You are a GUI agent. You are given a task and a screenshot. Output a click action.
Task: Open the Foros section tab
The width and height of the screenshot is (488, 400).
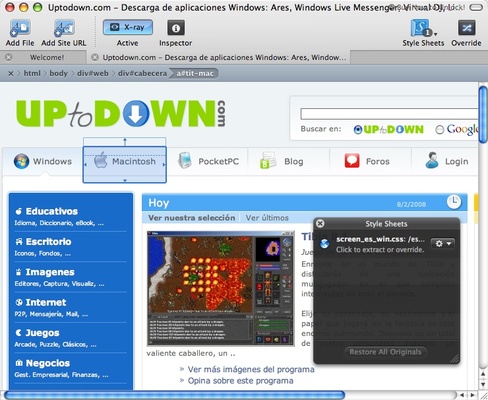[x=370, y=162]
